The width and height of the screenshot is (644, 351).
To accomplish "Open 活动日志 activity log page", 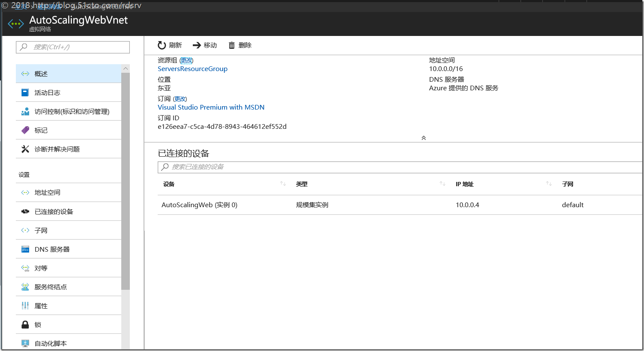I will click(x=69, y=92).
